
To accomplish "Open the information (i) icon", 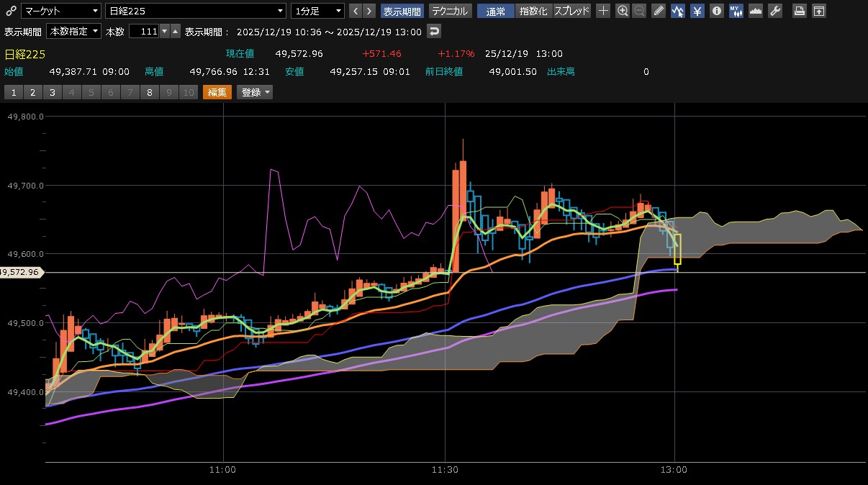I will click(x=717, y=11).
